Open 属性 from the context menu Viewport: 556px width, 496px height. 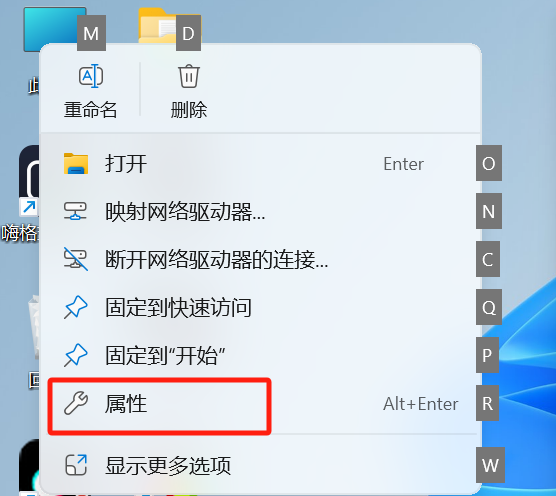pyautogui.click(x=260, y=403)
